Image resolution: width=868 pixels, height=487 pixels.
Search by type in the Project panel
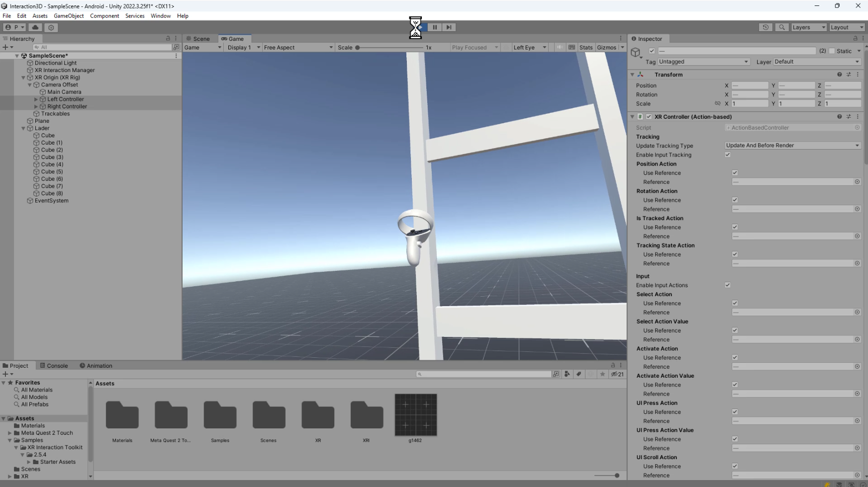(567, 374)
